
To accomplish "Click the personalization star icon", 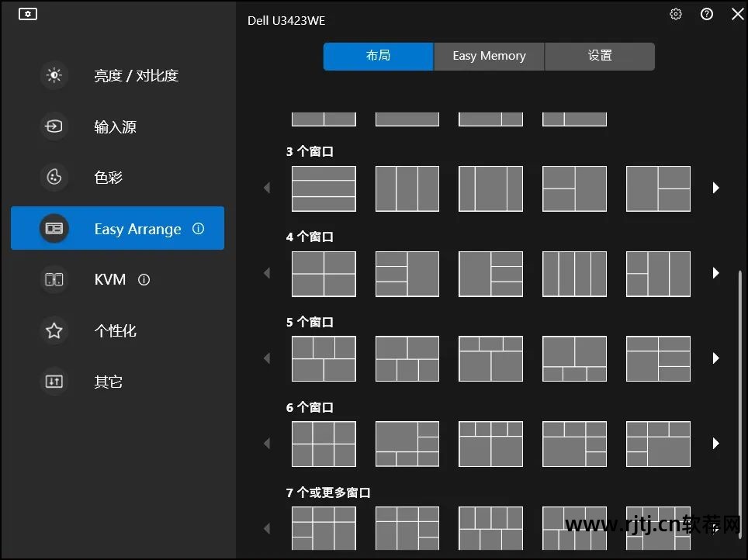I will click(54, 331).
